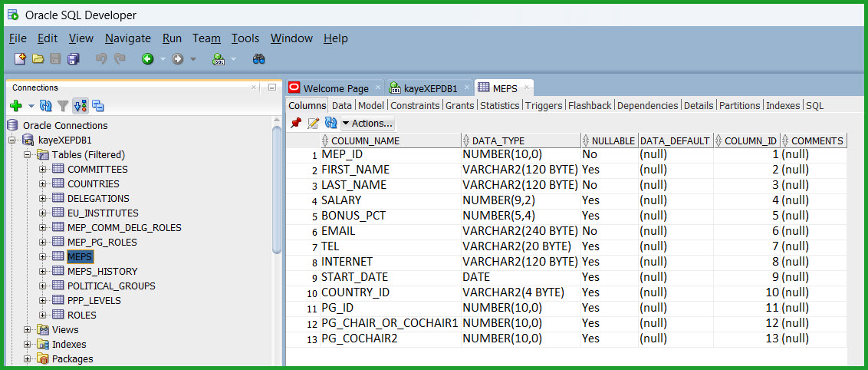This screenshot has width=868, height=370.
Task: Click the binoculars Find DB Object icon
Action: [x=259, y=58]
